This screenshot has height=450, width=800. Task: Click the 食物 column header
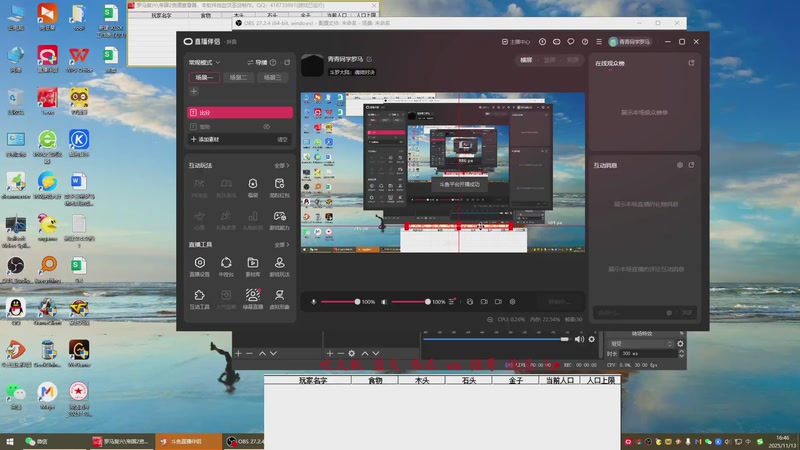(375, 380)
